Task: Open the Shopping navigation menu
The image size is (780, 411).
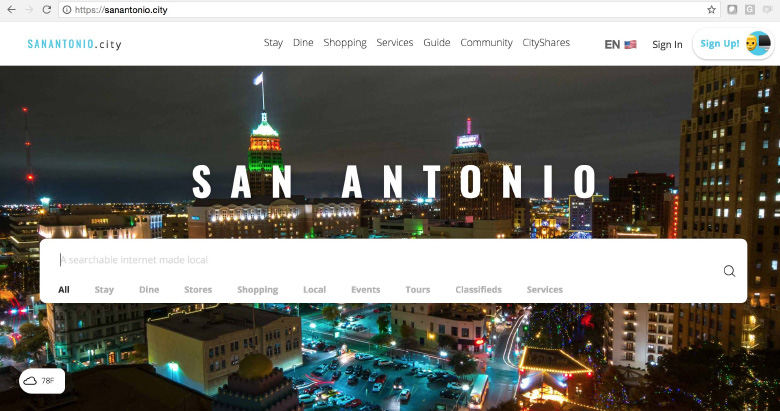Action: pos(345,43)
